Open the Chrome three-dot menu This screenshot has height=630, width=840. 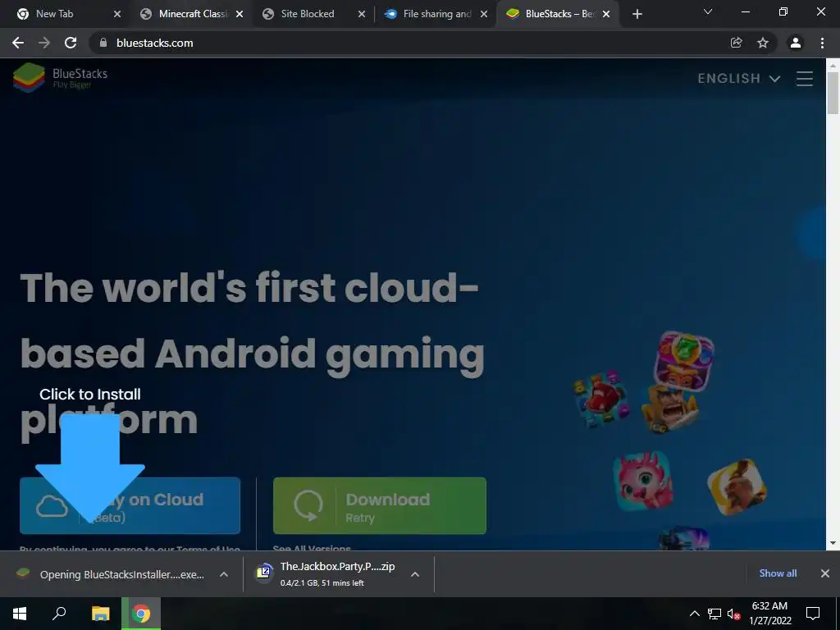822,43
